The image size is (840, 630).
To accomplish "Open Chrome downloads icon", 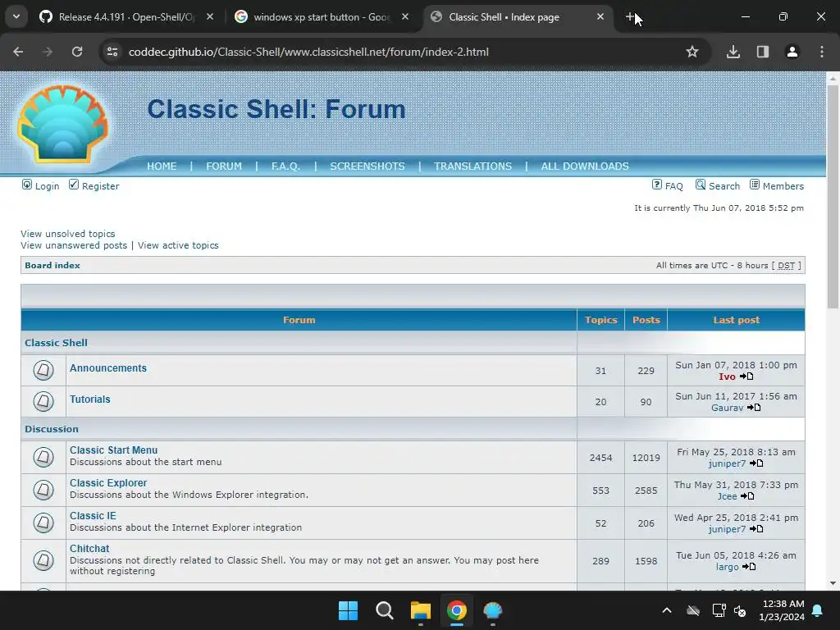I will tap(733, 52).
